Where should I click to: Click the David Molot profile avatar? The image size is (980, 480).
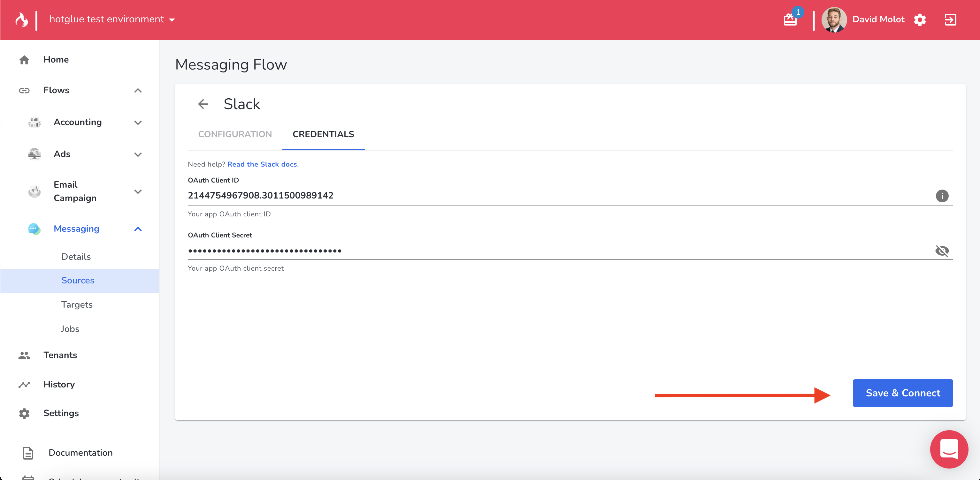[834, 20]
